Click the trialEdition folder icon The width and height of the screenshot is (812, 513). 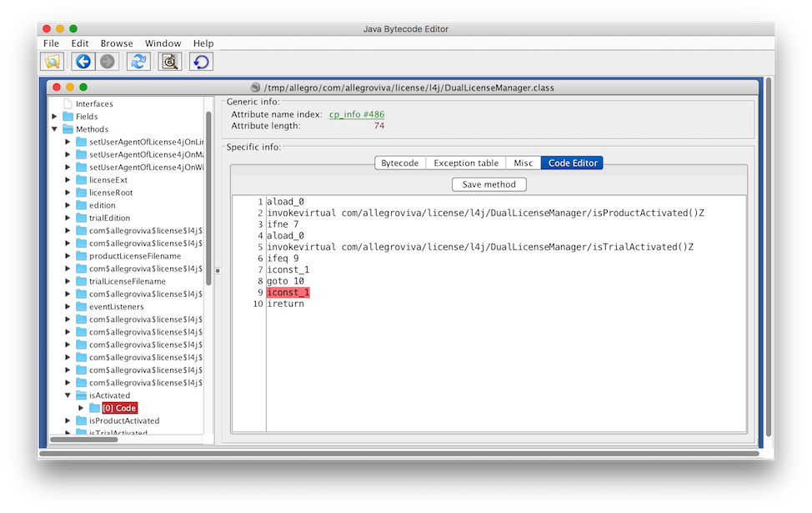tap(82, 218)
